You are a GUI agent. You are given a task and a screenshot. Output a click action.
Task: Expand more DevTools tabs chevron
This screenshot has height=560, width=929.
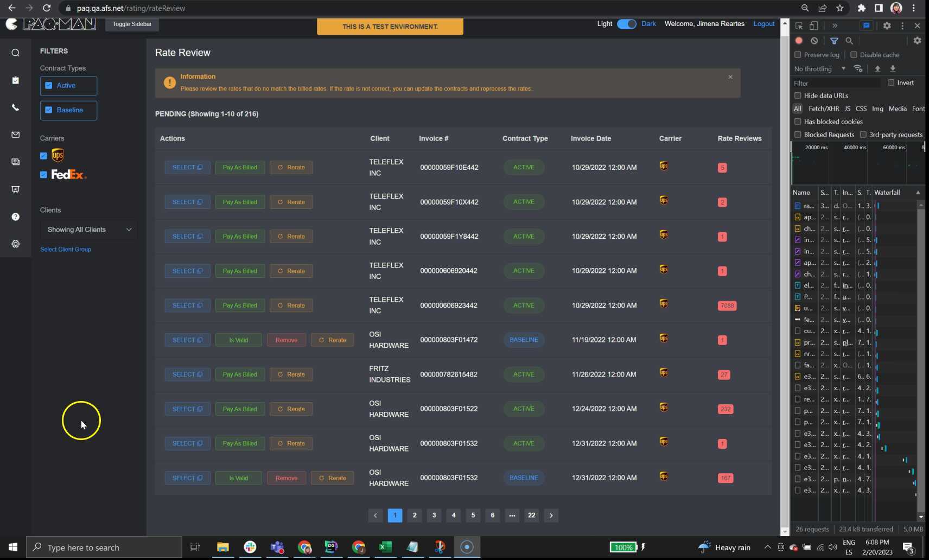(x=835, y=26)
